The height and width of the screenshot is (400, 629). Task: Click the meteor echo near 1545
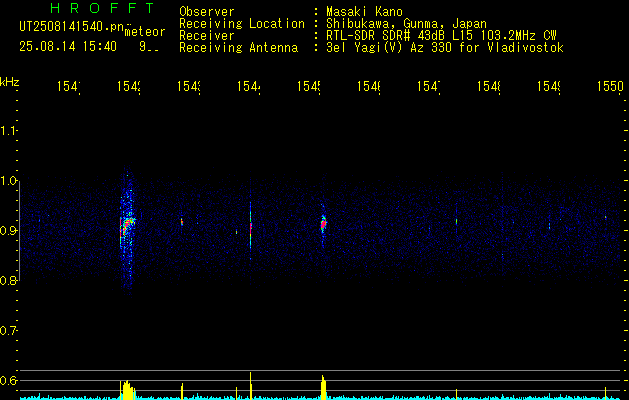323,224
